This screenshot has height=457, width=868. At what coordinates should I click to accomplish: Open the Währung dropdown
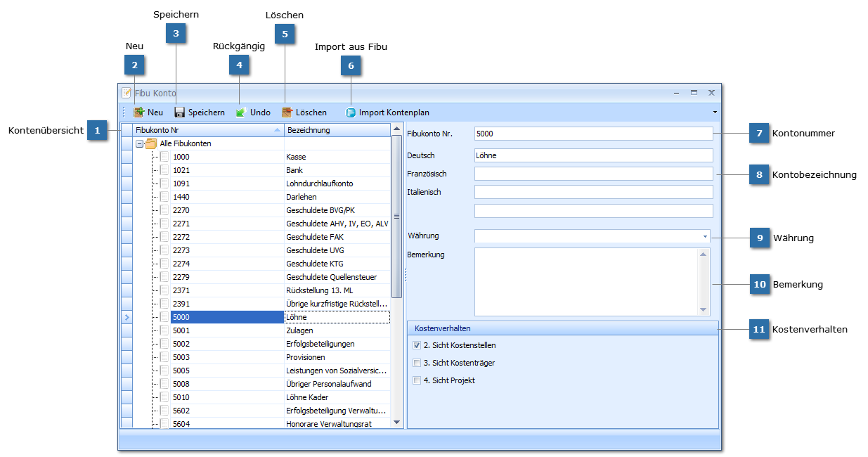pyautogui.click(x=705, y=237)
